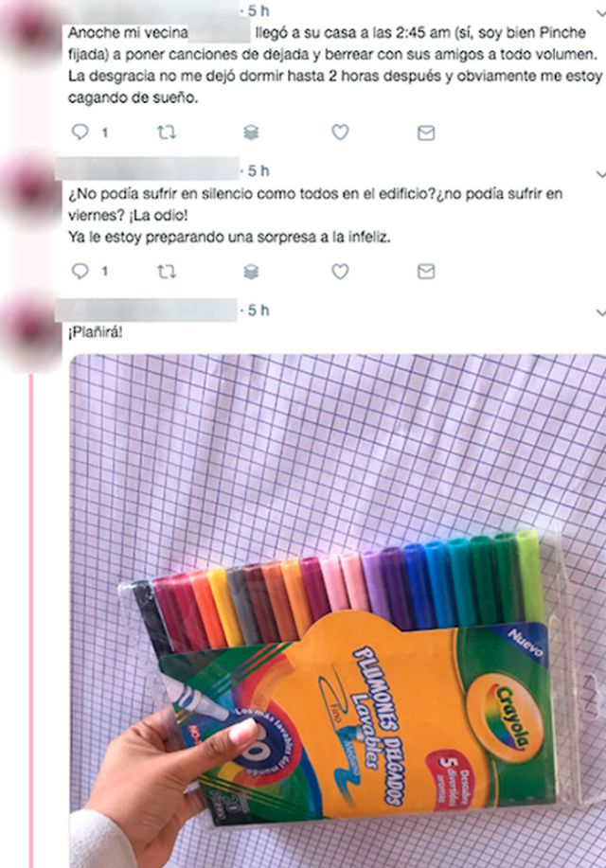Viewport: 606px width, 868px height.
Task: Open the author avatar on the second tweet
Action: [32, 189]
